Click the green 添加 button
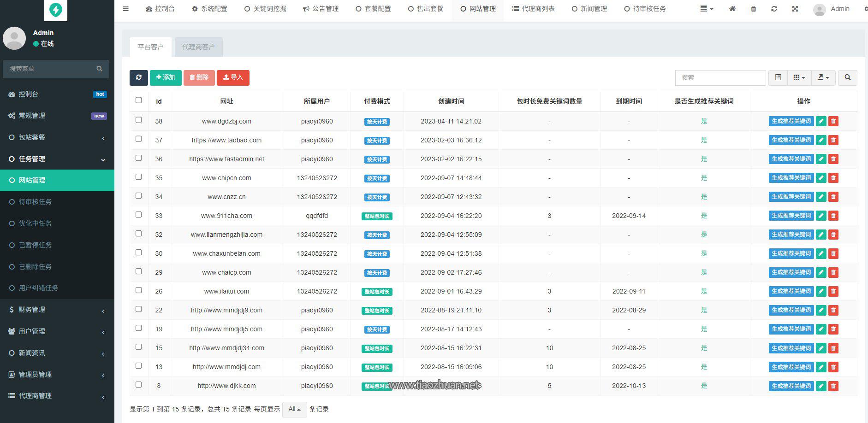The image size is (868, 423). click(166, 77)
